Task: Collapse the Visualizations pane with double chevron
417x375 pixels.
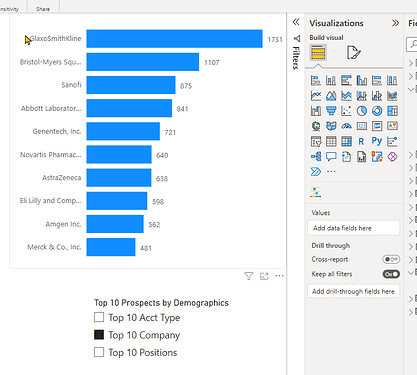Action: [395, 23]
